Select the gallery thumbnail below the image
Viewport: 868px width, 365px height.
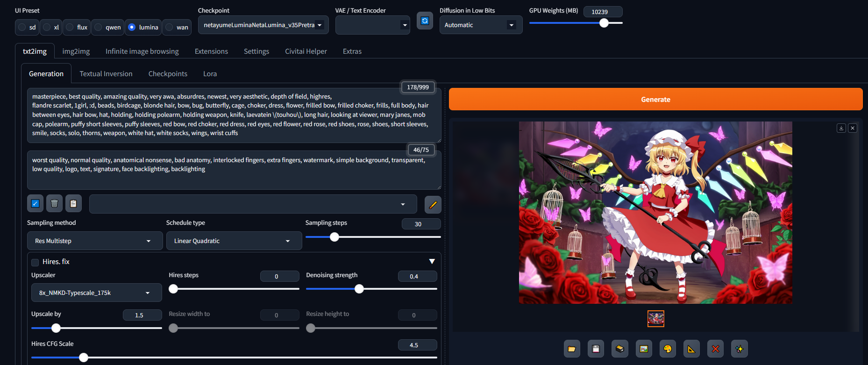point(655,319)
